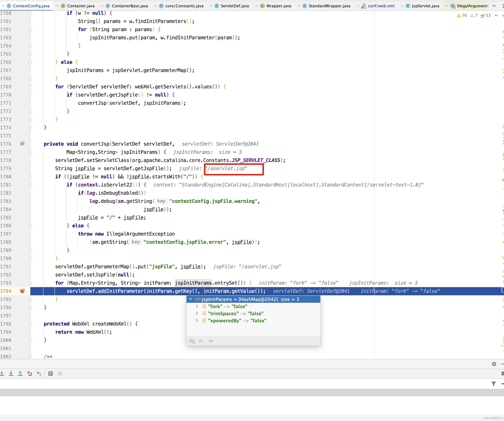Click the override marker on line 1776
This screenshot has height=421, width=504.
[x=22, y=144]
